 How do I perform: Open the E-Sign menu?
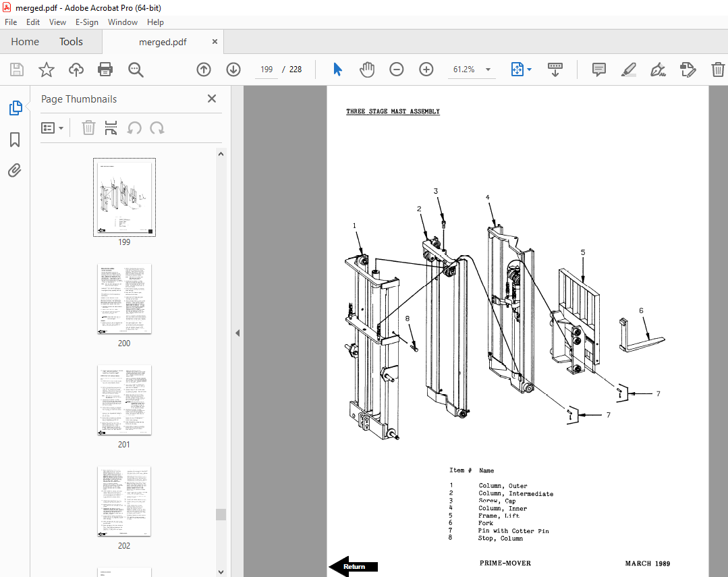coord(87,22)
